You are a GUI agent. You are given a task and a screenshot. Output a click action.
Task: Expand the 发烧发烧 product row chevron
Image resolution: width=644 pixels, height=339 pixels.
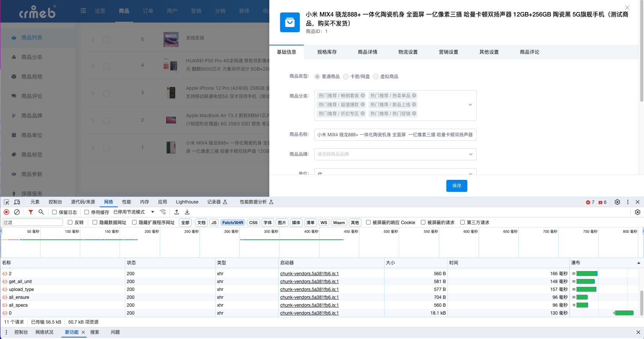tap(93, 39)
